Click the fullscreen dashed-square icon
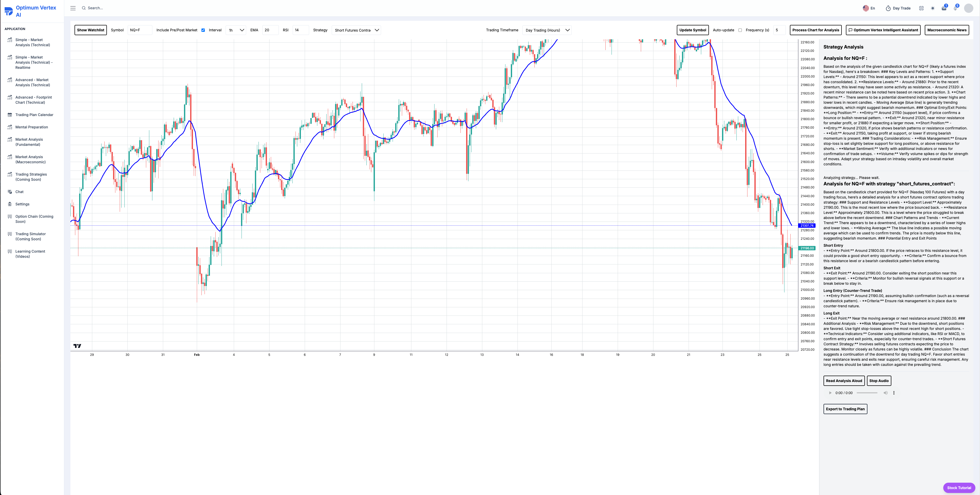Image resolution: width=980 pixels, height=495 pixels. [x=921, y=8]
